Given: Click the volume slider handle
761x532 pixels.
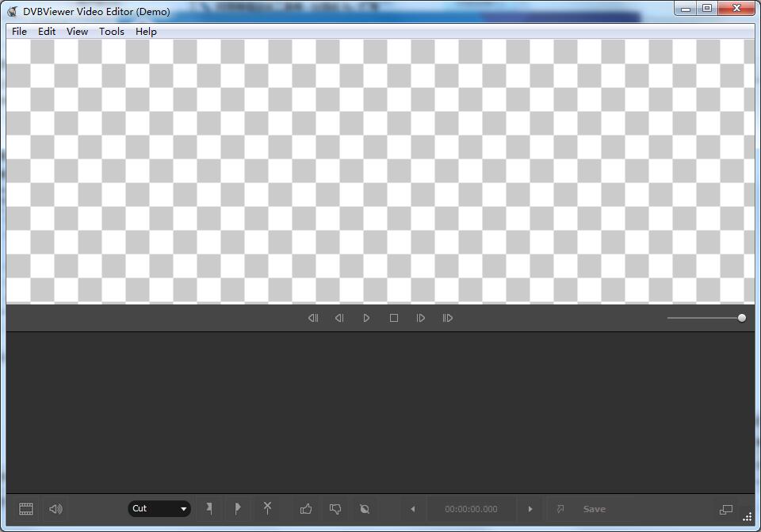Looking at the screenshot, I should tap(740, 317).
